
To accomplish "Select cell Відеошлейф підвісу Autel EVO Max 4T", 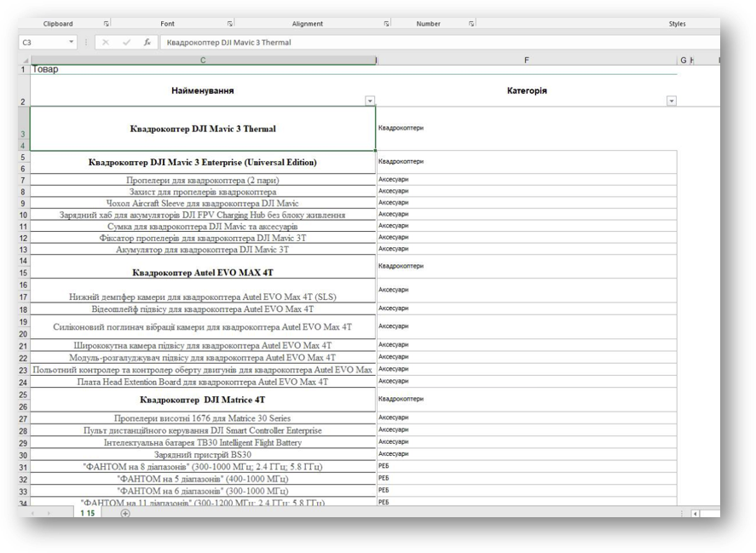I will tap(203, 309).
